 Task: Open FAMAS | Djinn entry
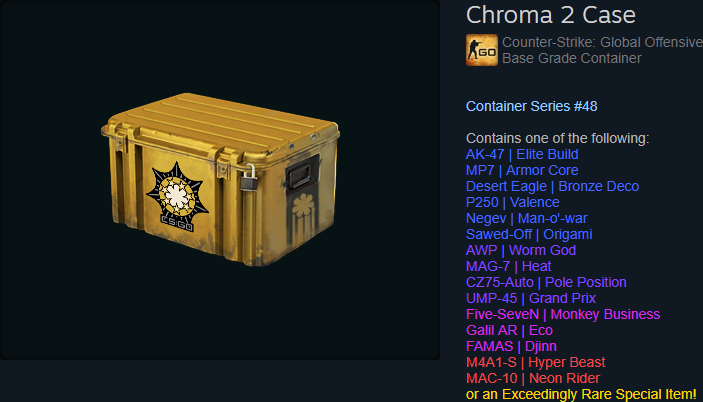511,346
